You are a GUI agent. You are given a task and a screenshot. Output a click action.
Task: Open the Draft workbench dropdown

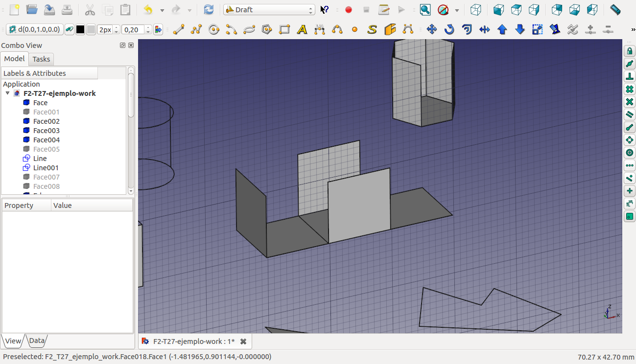(269, 10)
